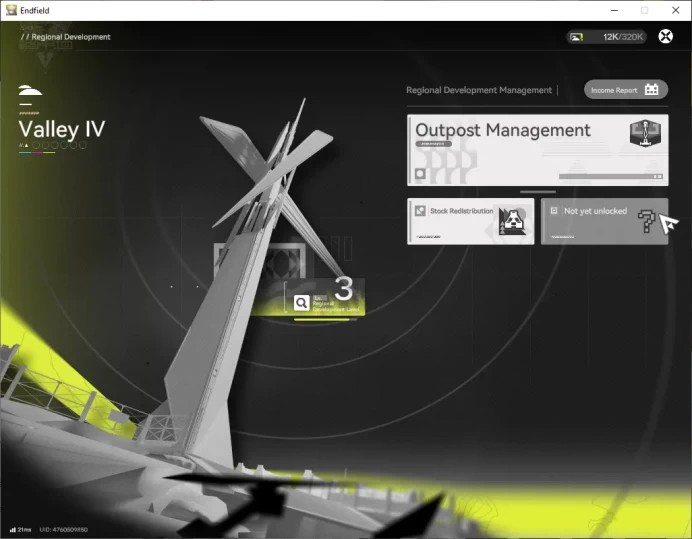Click the outpost hexagon icon
The height and width of the screenshot is (539, 692).
coord(645,133)
